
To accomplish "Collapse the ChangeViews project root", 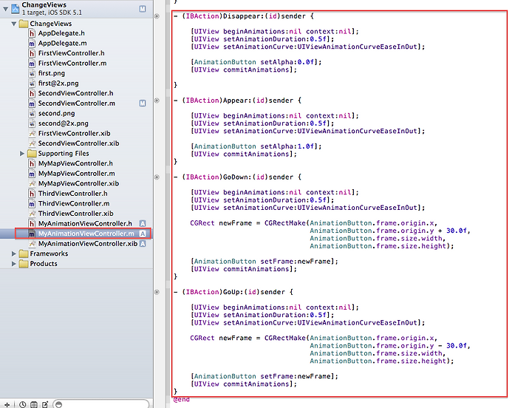I will [x=5, y=9].
